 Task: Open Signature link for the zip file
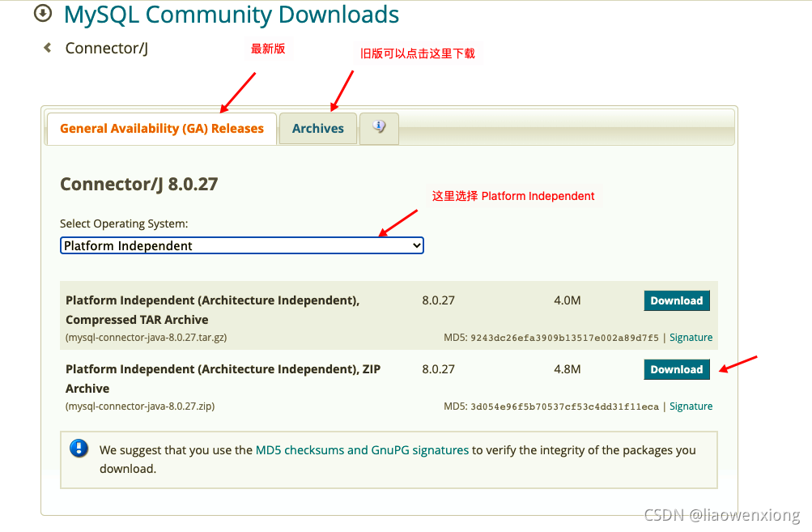[691, 406]
